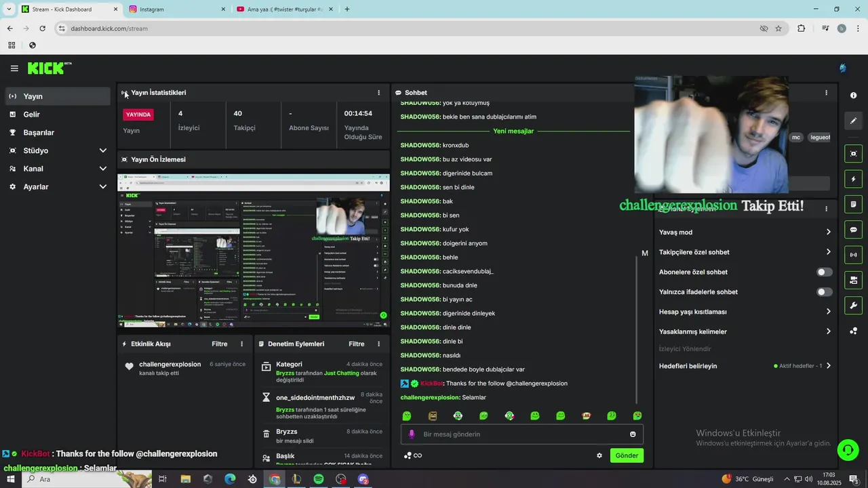Click the three-dots icon in right toolbar
Image resolution: width=868 pixels, height=488 pixels.
(853, 331)
